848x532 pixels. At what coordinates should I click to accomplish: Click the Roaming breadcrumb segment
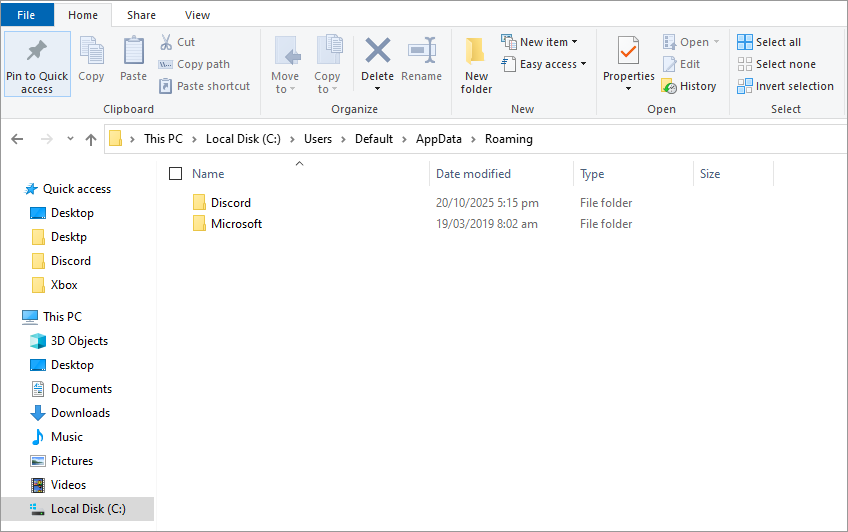pos(509,139)
